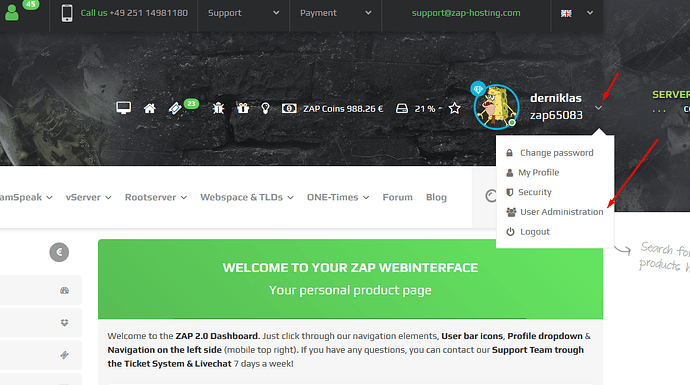
Task: Expand the vServer navigation menu
Action: 88,198
